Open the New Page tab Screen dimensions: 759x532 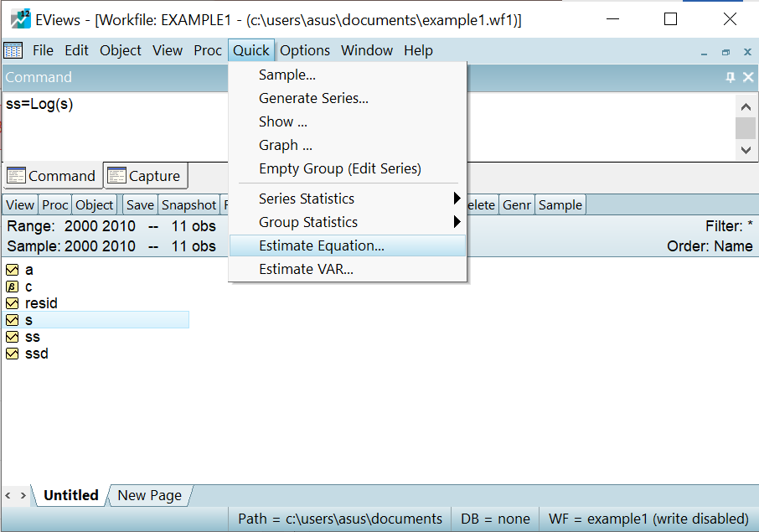pyautogui.click(x=149, y=495)
